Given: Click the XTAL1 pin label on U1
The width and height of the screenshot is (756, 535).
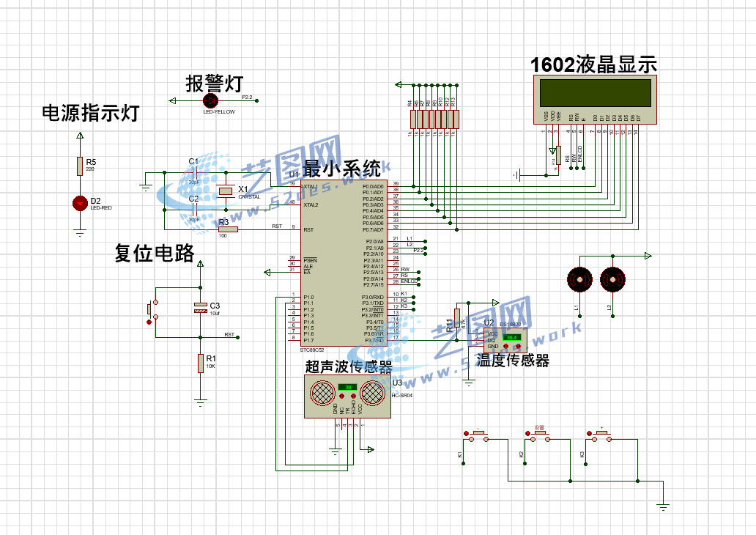Looking at the screenshot, I should pyautogui.click(x=311, y=187).
